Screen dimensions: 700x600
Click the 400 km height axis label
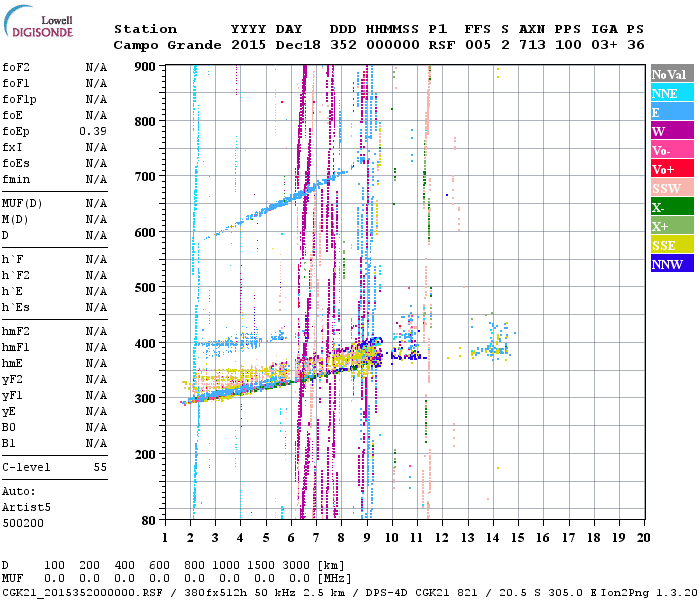145,344
